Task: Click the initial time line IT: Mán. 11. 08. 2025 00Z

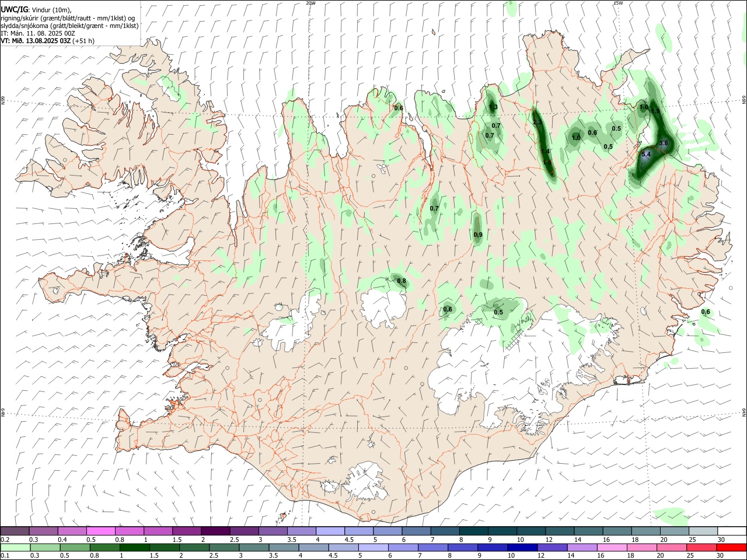Action: click(38, 33)
